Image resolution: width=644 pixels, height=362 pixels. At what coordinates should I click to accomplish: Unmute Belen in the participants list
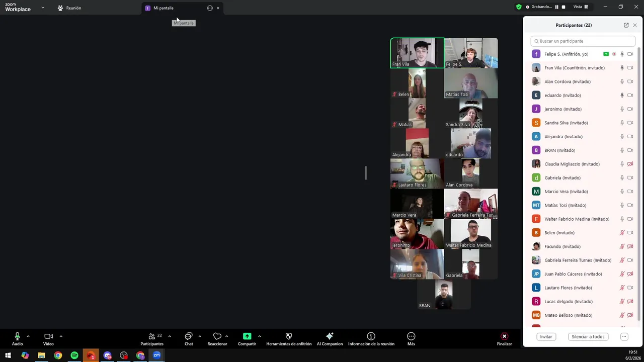click(x=622, y=233)
